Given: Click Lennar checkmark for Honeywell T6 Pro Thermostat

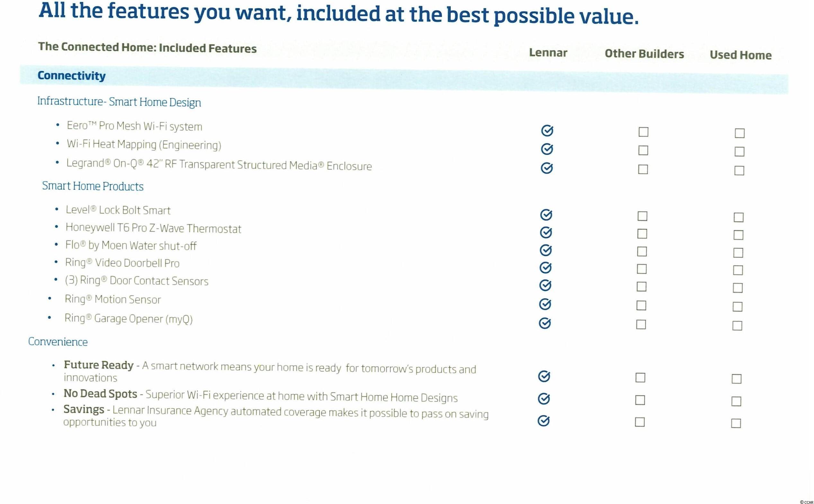Looking at the screenshot, I should pos(546,232).
